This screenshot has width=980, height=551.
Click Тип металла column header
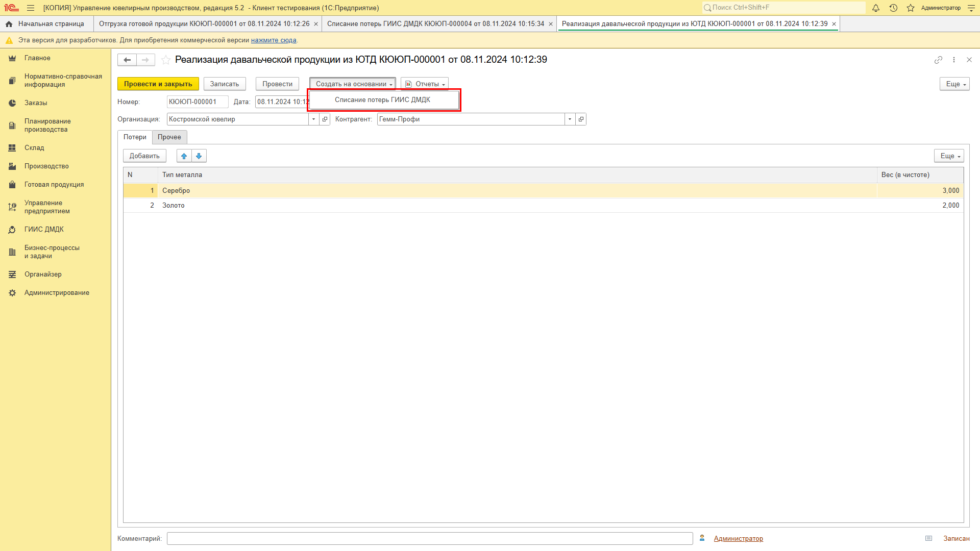pos(518,175)
